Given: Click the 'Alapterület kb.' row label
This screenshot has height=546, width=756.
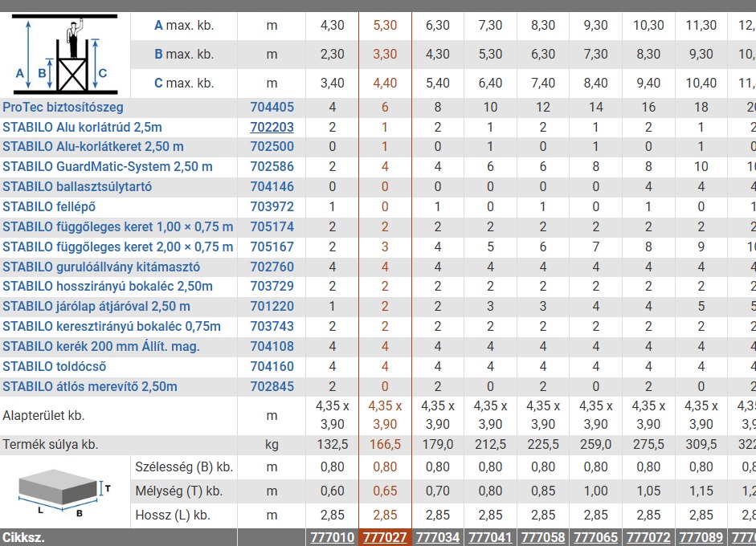Looking at the screenshot, I should click(43, 415).
